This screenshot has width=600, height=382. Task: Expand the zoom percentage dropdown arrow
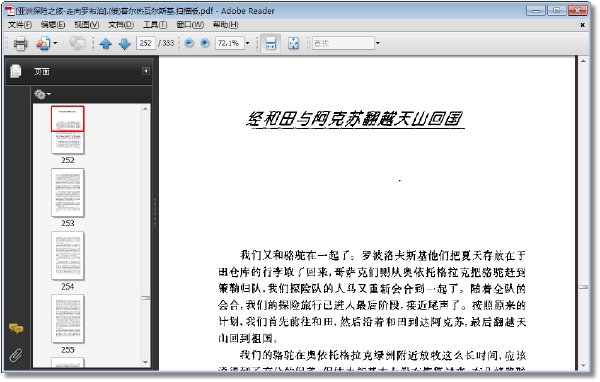(x=248, y=43)
